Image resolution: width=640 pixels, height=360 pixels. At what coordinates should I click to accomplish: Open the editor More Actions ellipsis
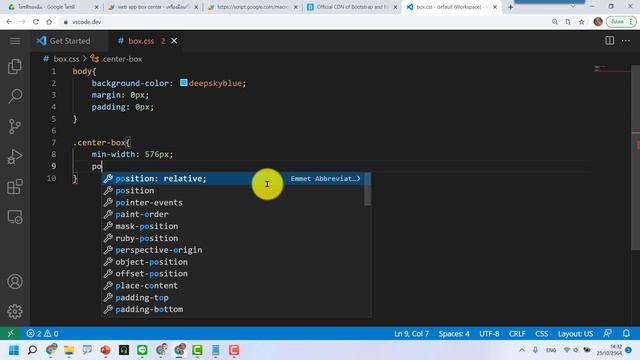click(626, 41)
